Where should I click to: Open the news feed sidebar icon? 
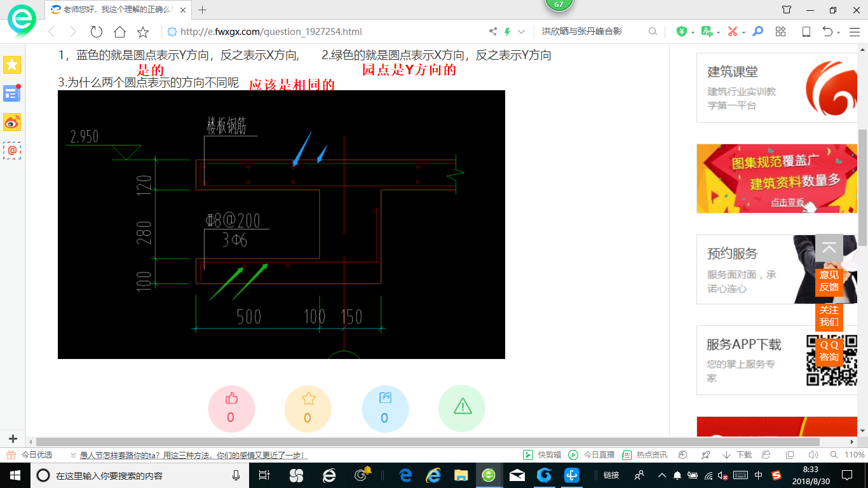coord(12,93)
